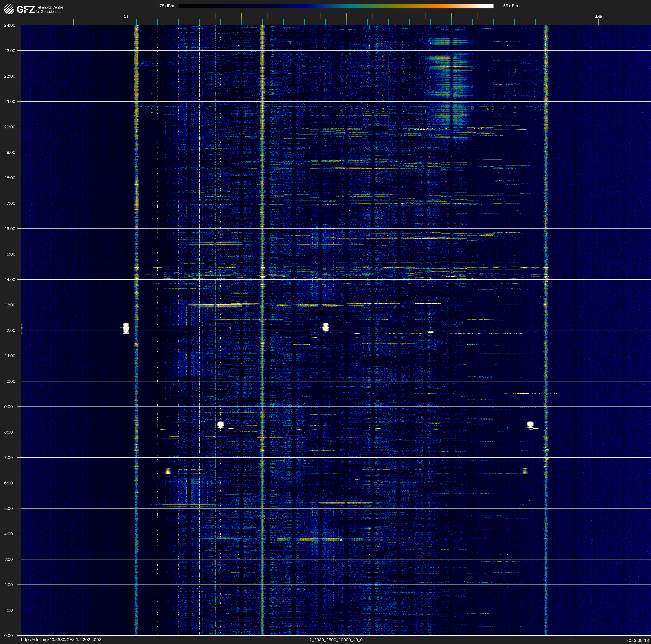Image resolution: width=651 pixels, height=644 pixels.
Task: Click the 2023-09-18 date label
Action: click(x=637, y=640)
